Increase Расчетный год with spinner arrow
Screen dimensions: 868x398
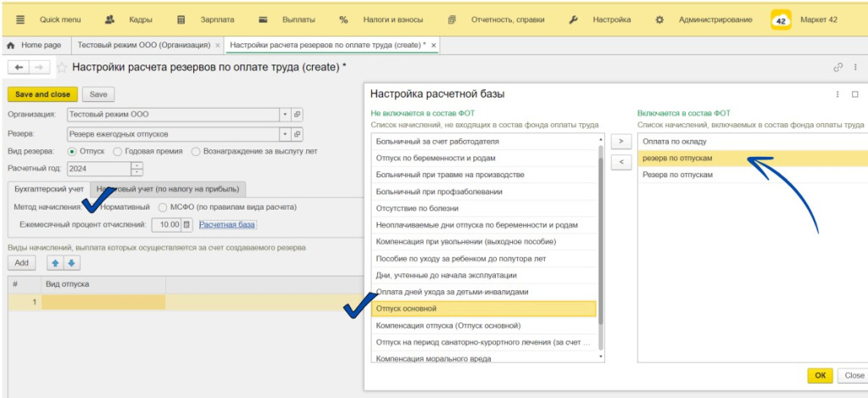137,165
